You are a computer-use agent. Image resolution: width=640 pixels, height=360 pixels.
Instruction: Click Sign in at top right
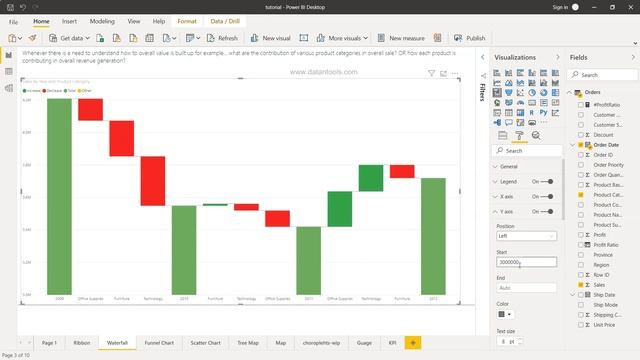click(560, 7)
